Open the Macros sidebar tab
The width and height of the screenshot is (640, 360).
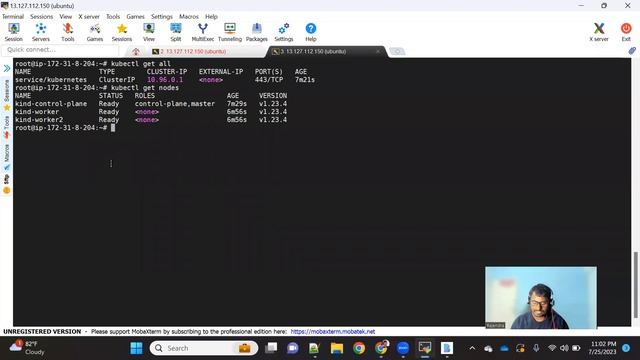[7, 156]
